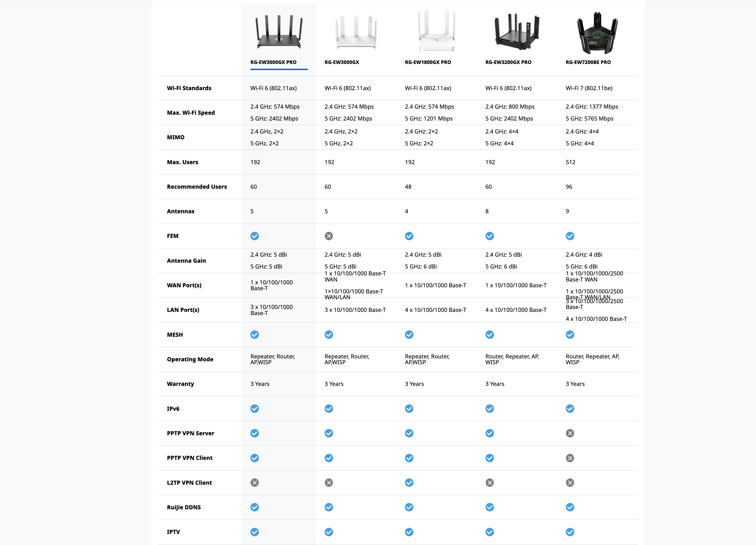Click the Ruijie DDNS checkmark for RG-EW3000GX
The image size is (756, 545).
pos(329,507)
